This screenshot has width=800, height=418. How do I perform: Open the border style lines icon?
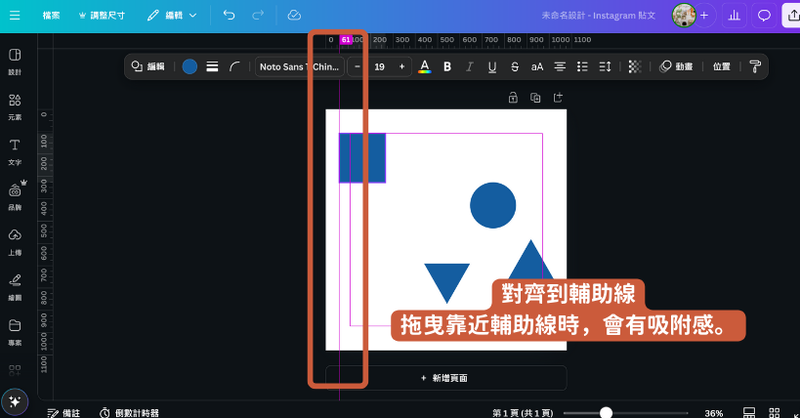point(212,67)
